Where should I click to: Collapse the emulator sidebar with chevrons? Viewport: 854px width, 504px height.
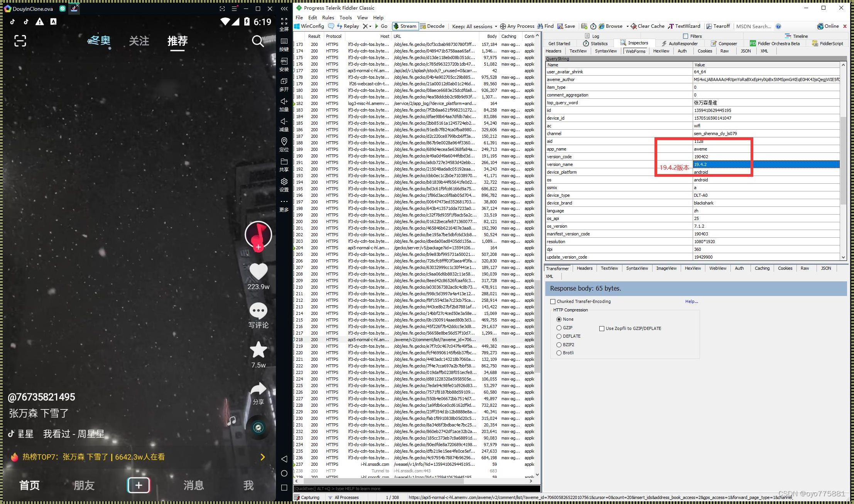(284, 8)
